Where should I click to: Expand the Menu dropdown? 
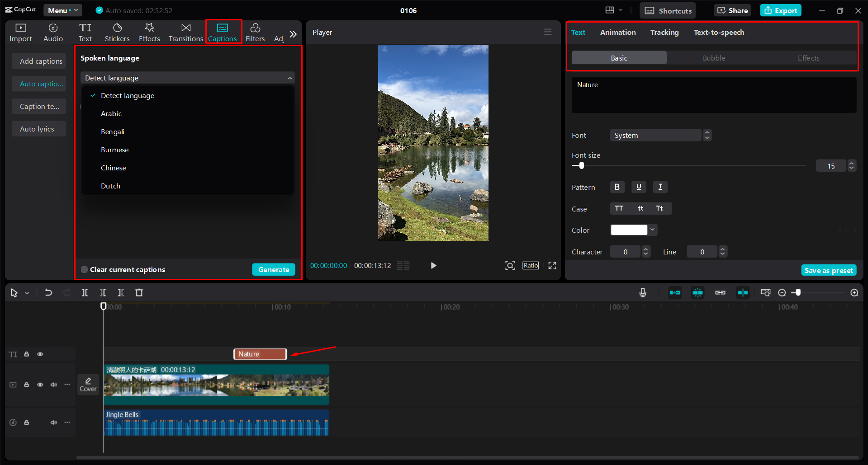point(62,10)
